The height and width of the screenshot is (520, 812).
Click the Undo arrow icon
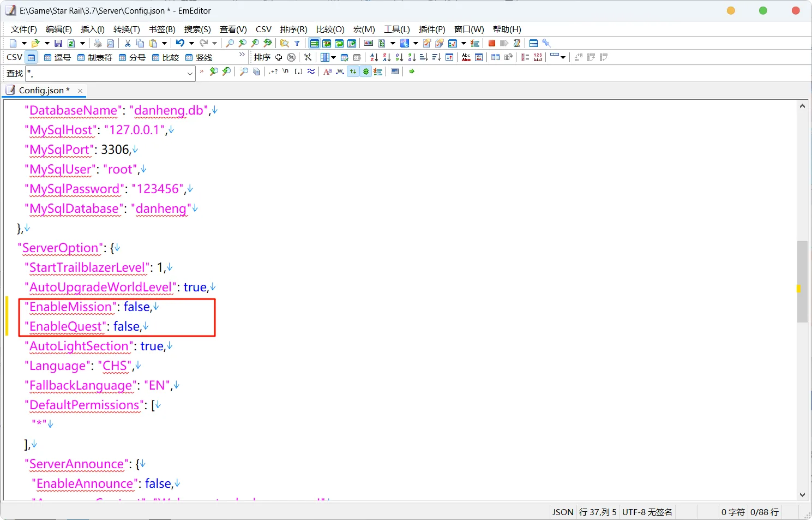(179, 43)
